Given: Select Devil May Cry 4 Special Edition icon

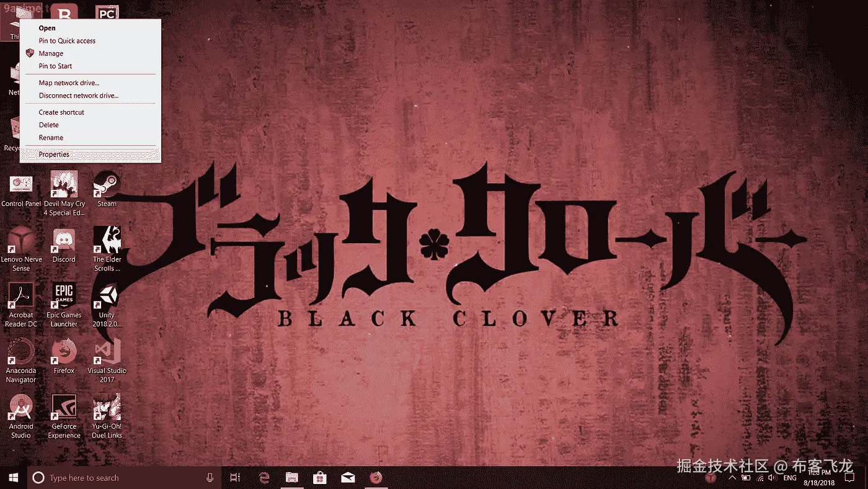Looking at the screenshot, I should tap(64, 193).
